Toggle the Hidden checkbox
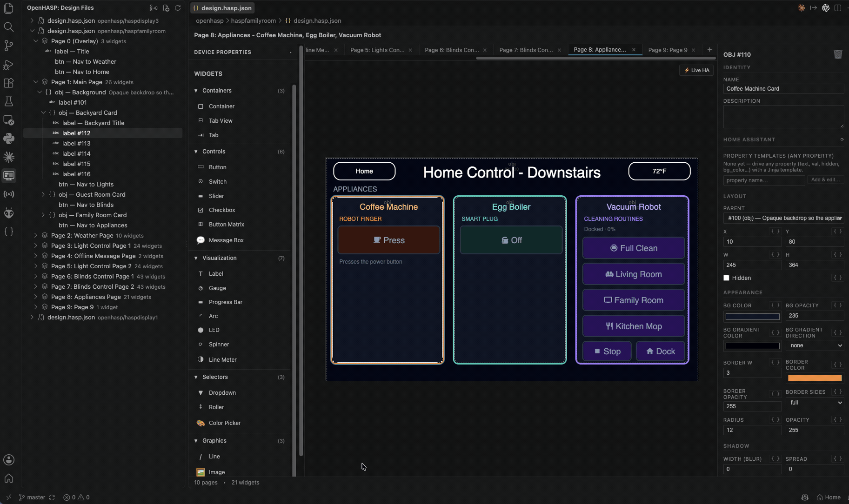The image size is (849, 504). click(726, 278)
